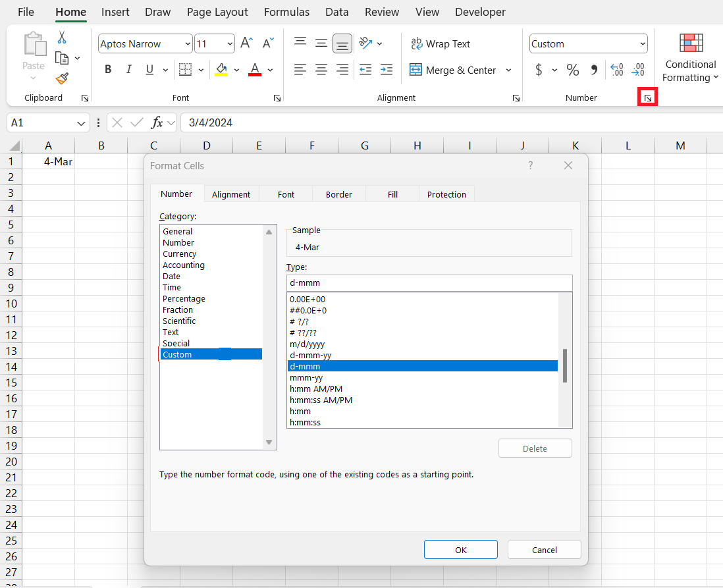Open Merge & Center dropdown arrow
Image resolution: width=723 pixels, height=588 pixels.
click(x=508, y=70)
